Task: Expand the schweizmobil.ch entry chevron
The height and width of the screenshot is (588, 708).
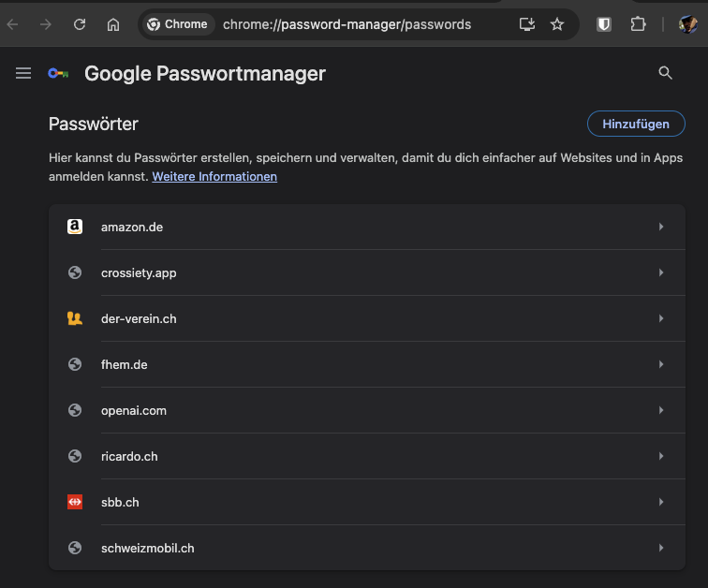Action: point(661,548)
